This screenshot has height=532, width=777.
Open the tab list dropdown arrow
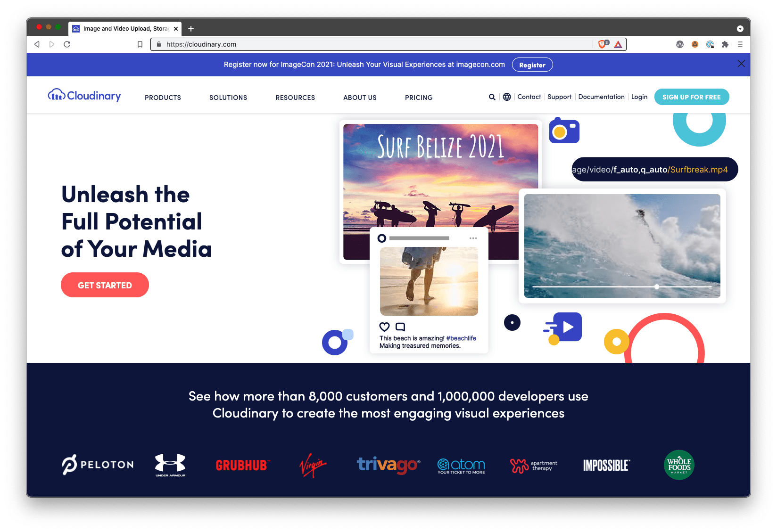pos(740,29)
